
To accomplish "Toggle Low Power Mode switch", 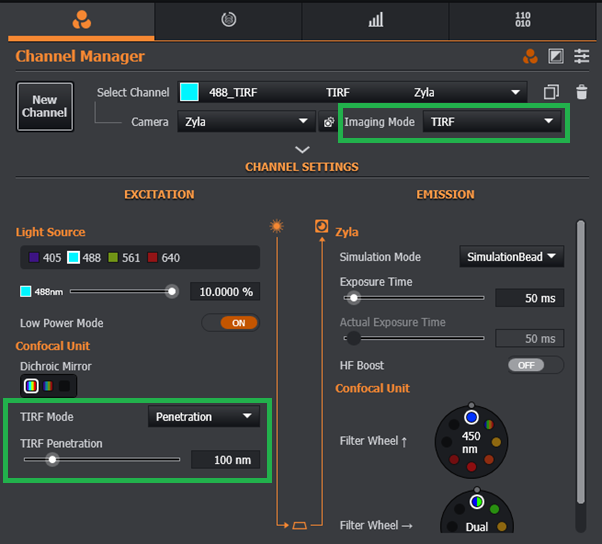I will [229, 323].
